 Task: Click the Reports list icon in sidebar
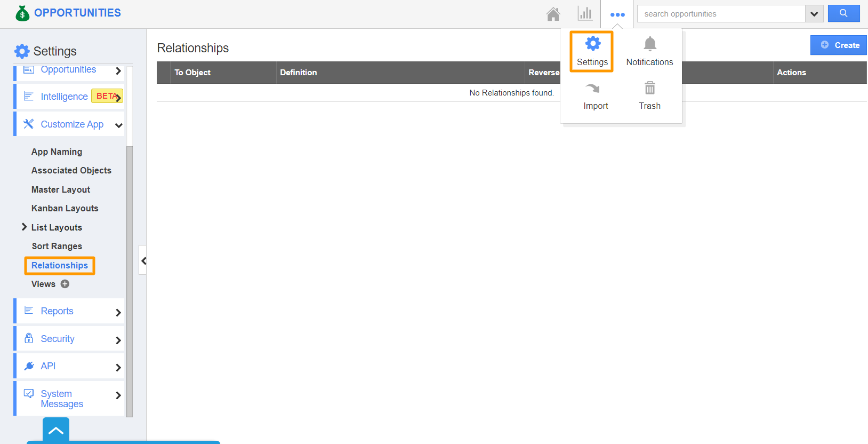point(29,311)
